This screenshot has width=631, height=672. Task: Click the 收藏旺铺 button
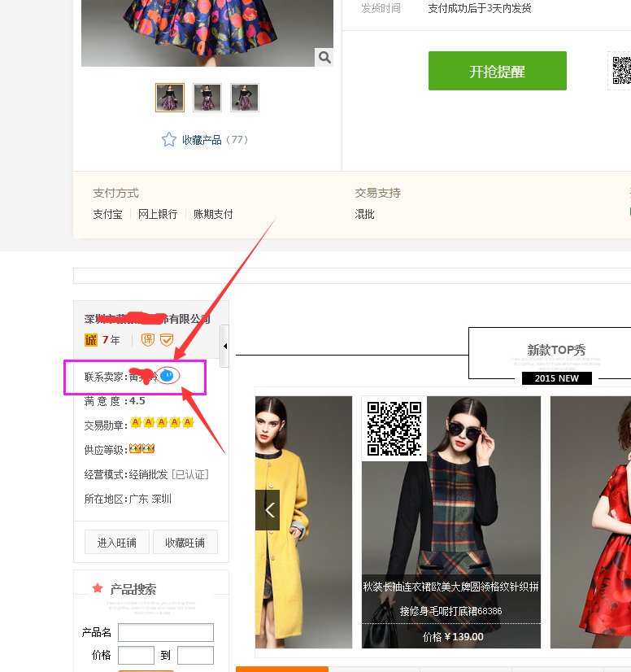[185, 542]
